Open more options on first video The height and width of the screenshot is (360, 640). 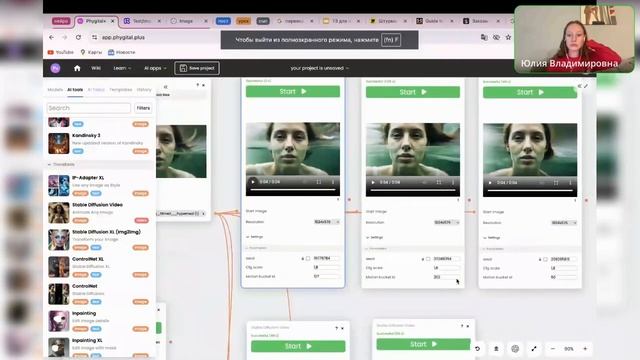click(333, 182)
